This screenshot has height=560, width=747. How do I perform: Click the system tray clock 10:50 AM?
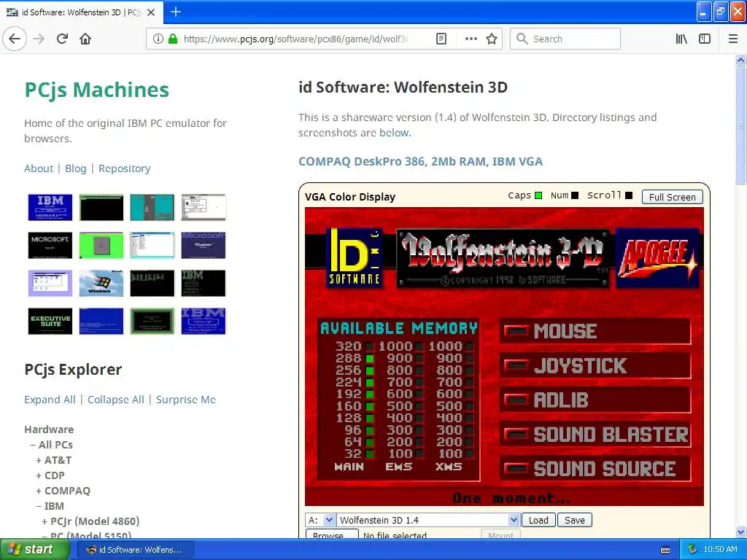pos(720,550)
